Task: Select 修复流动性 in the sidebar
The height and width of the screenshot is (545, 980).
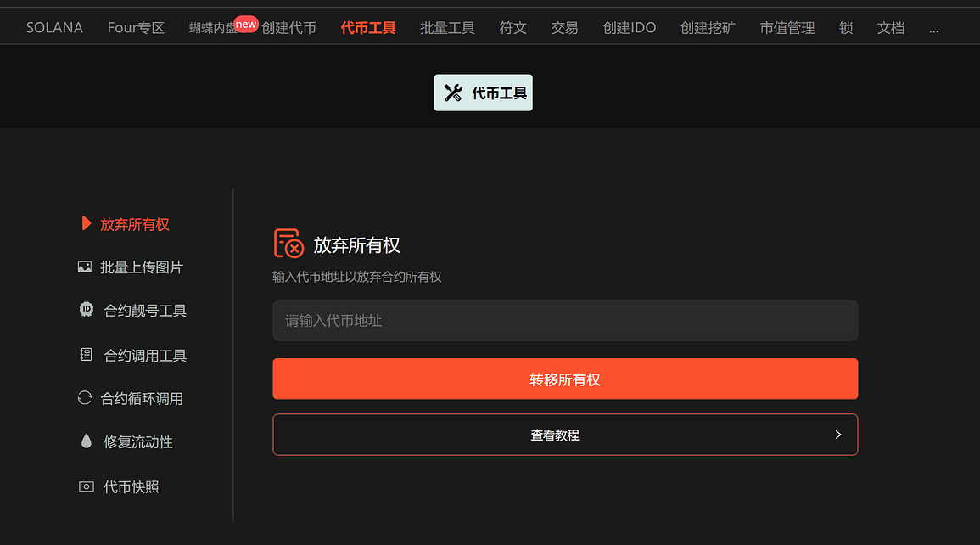Action: pyautogui.click(x=138, y=441)
